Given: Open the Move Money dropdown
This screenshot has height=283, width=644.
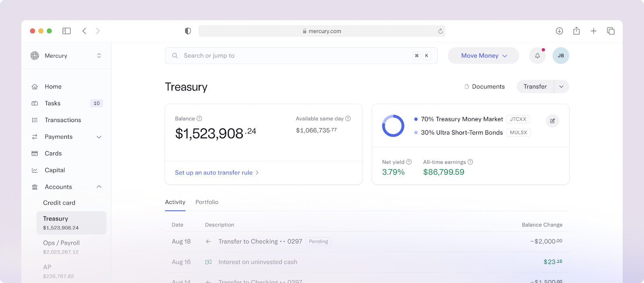Looking at the screenshot, I should pyautogui.click(x=483, y=56).
